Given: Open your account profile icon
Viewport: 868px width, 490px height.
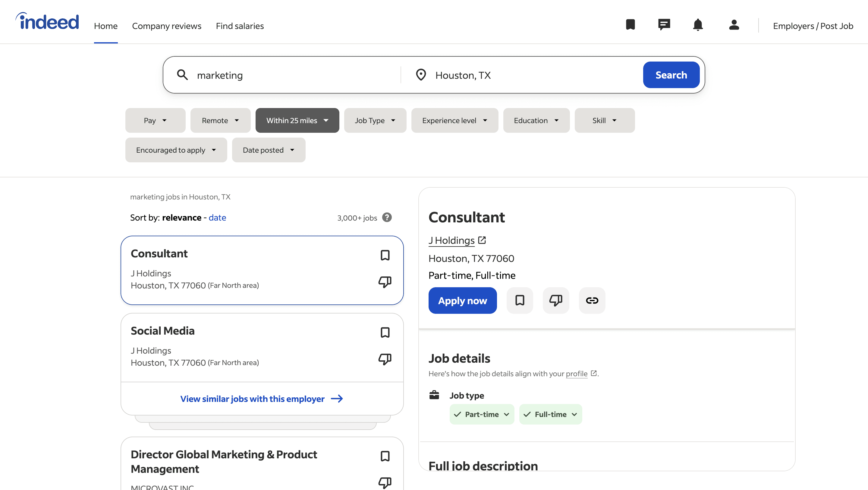Looking at the screenshot, I should pos(734,25).
